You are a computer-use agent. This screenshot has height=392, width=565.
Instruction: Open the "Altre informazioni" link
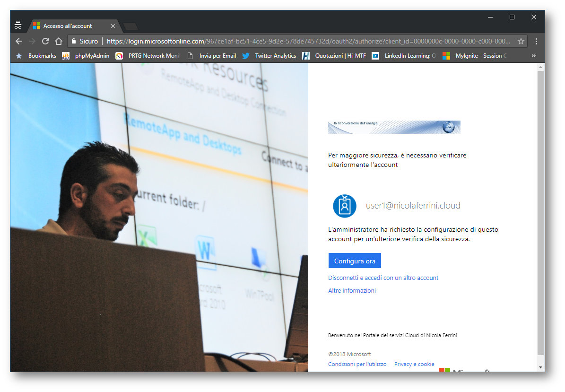352,290
